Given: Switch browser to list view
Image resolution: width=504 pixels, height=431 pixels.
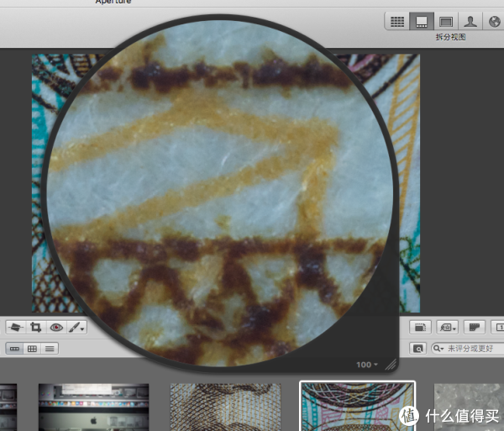Looking at the screenshot, I should coord(50,349).
